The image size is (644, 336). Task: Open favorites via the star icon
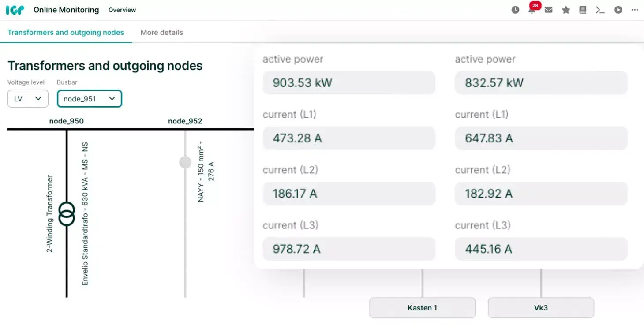click(x=566, y=10)
